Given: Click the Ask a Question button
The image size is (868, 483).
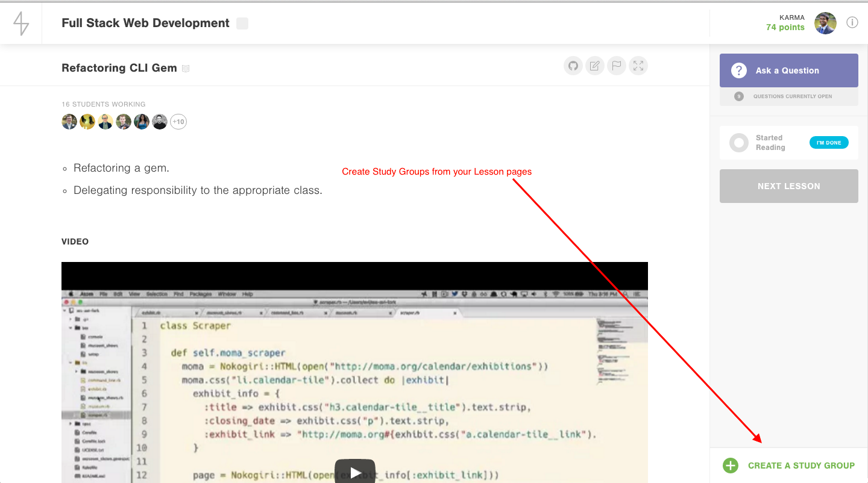Looking at the screenshot, I should 788,70.
